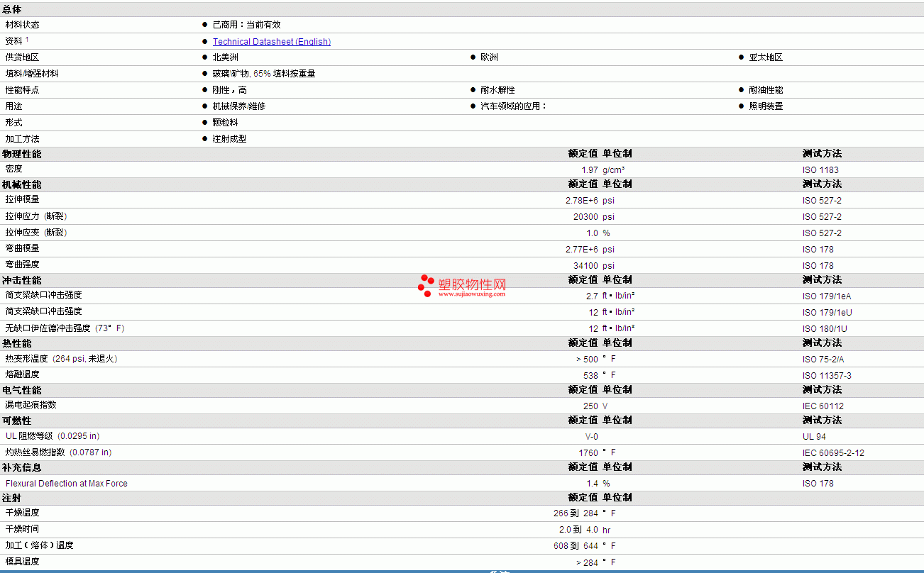Click the 补充信息 section header
This screenshot has width=924, height=573.
coord(22,467)
